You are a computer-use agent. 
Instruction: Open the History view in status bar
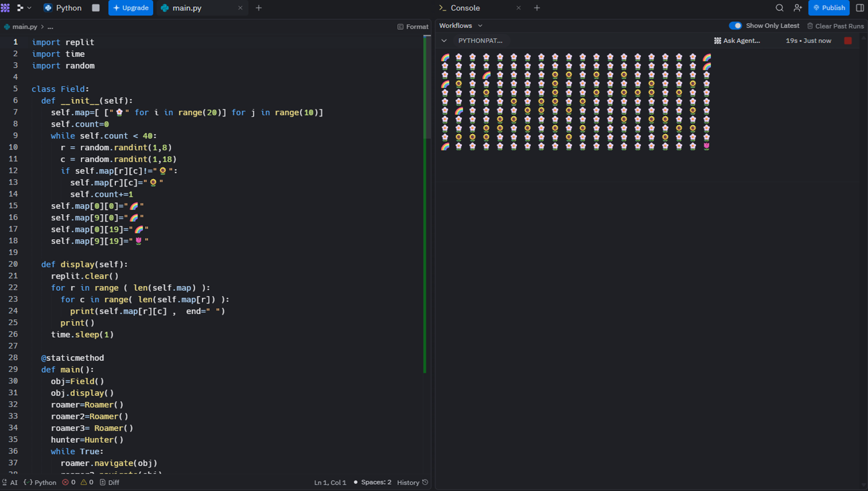412,482
